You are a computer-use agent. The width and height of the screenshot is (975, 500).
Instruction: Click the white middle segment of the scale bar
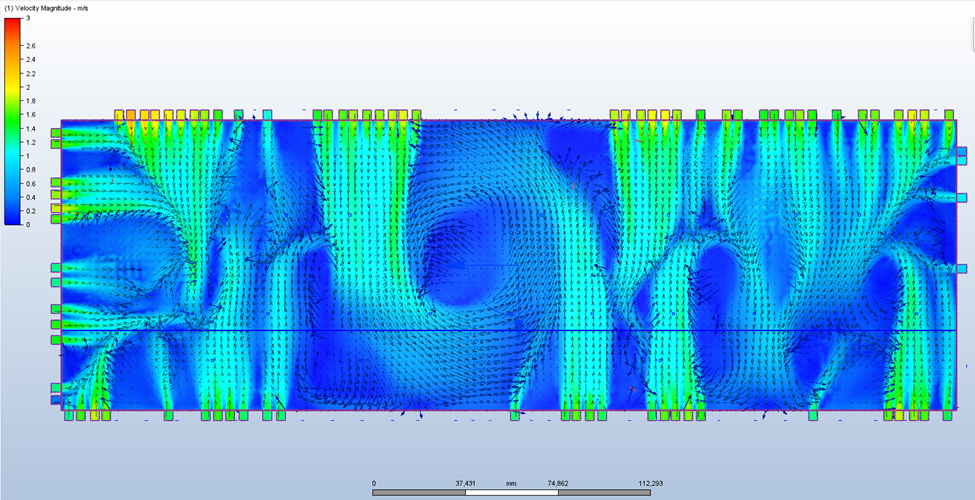tap(512, 492)
